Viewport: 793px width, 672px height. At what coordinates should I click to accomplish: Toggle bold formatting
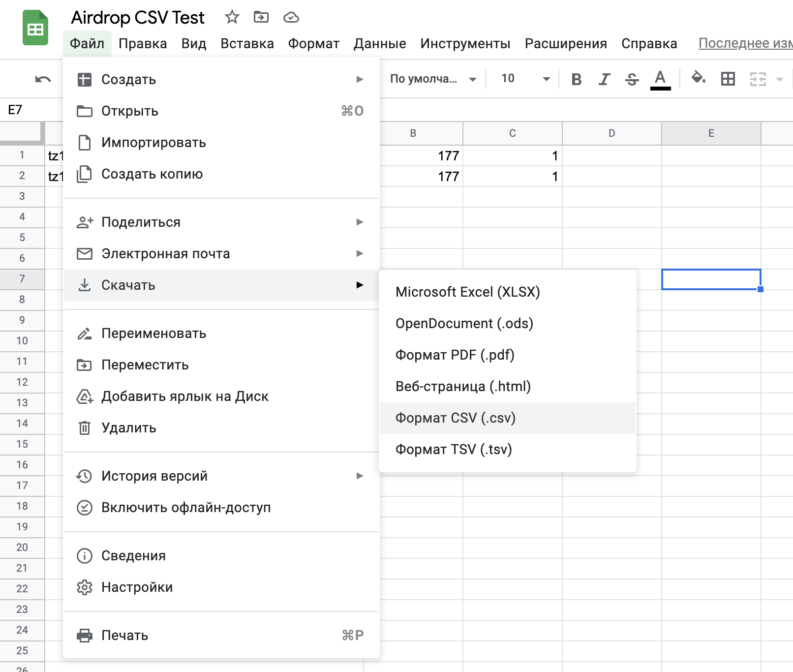tap(577, 79)
